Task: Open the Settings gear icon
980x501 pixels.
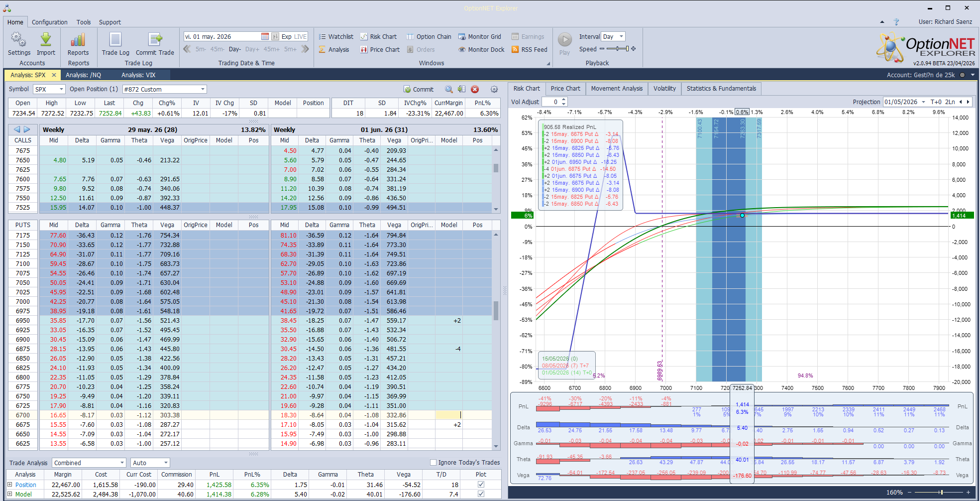Action: pyautogui.click(x=19, y=40)
